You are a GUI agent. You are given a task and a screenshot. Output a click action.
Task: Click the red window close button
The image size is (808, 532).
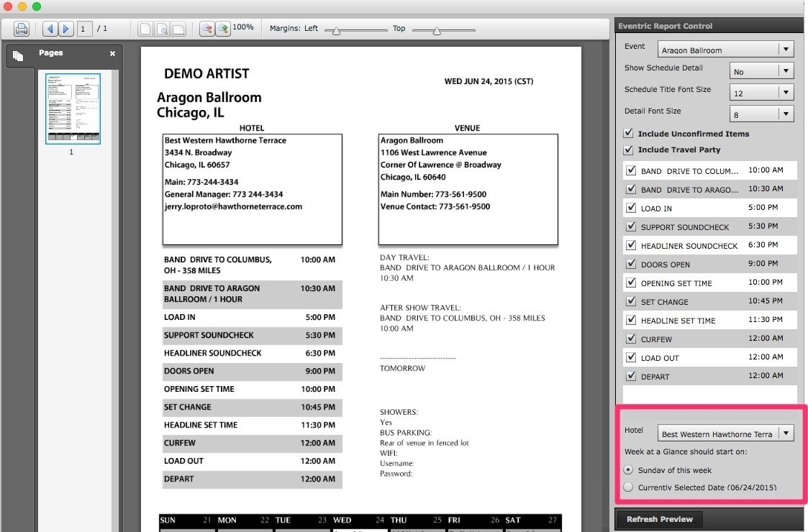[8, 6]
